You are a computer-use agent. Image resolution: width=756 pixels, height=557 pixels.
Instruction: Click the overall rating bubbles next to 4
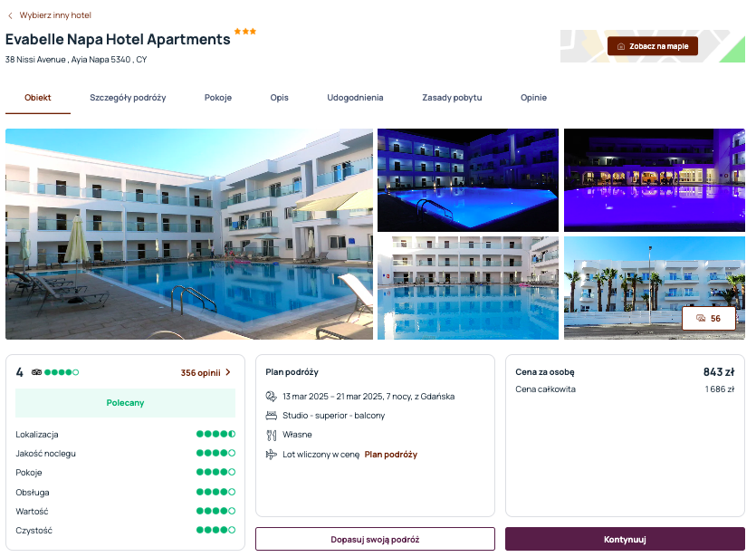pos(62,372)
